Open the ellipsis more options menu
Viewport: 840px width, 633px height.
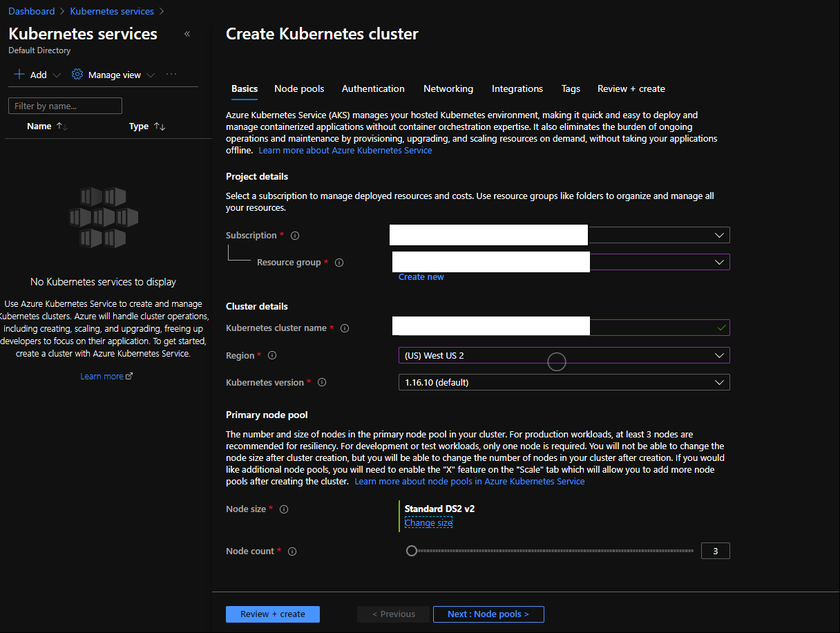click(171, 75)
